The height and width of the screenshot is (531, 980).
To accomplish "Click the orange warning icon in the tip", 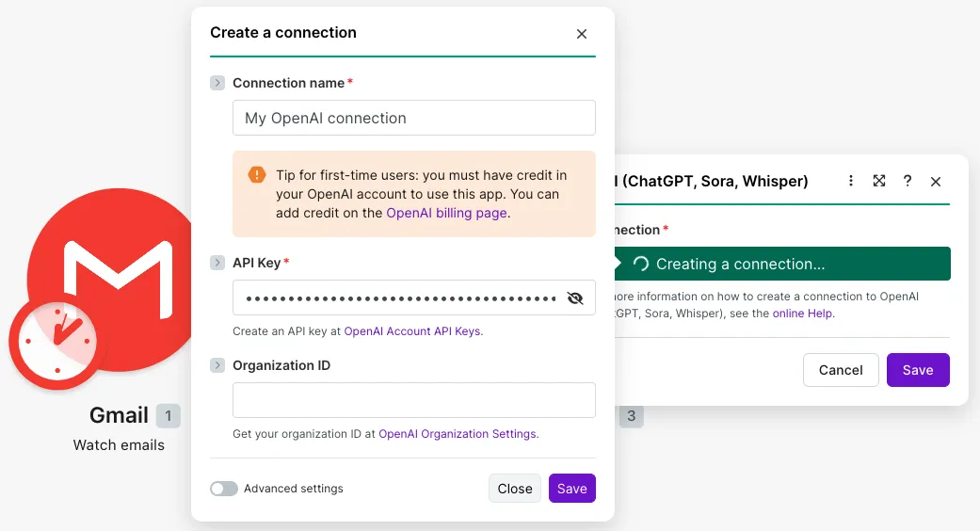I will pos(257,175).
